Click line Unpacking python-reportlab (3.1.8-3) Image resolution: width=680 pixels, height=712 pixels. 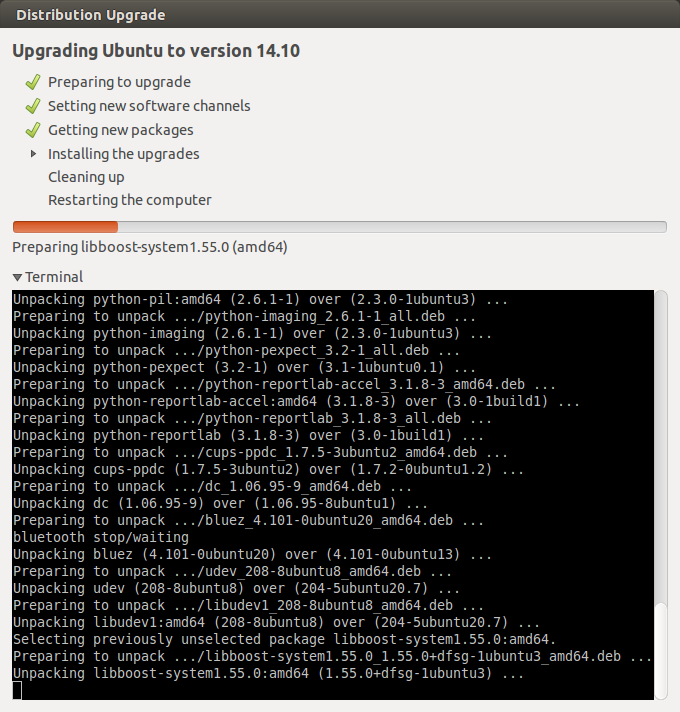[x=248, y=436]
